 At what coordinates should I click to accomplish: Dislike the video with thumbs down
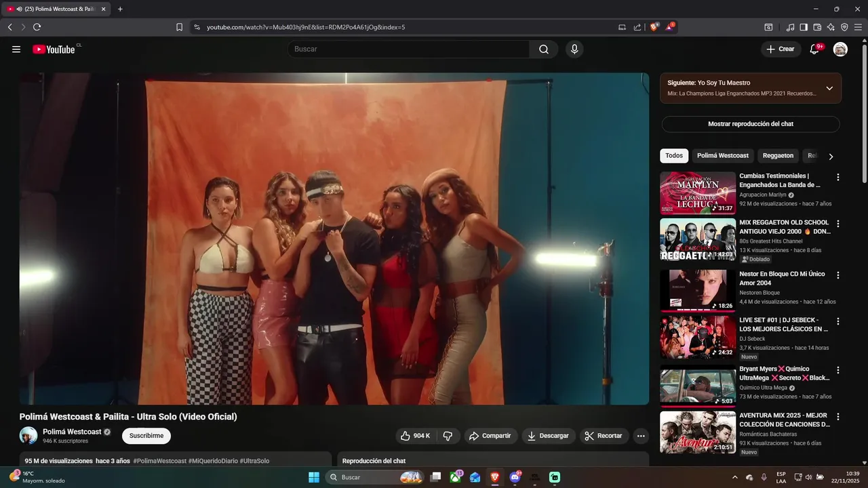(448, 436)
